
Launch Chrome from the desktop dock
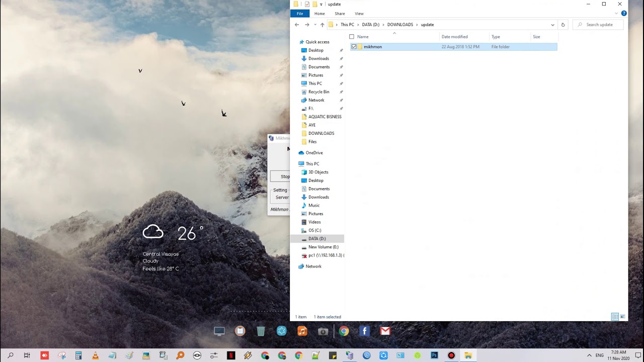click(x=344, y=331)
